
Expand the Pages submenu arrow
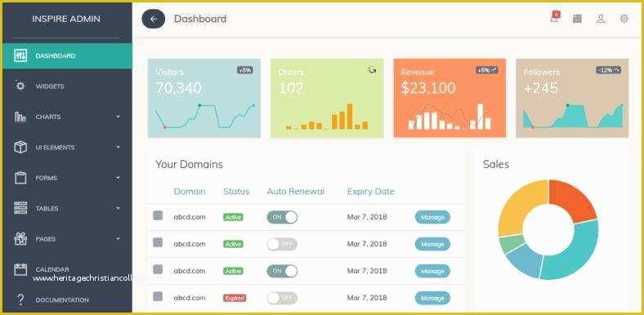pos(119,239)
